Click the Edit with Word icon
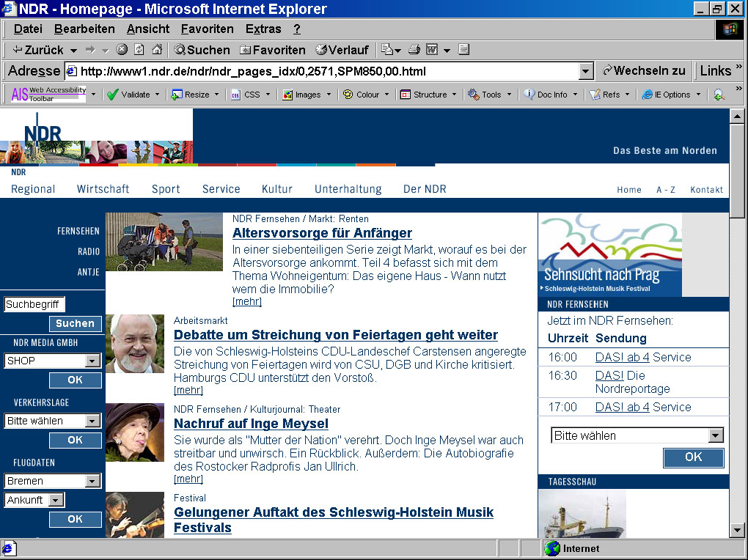748x560 pixels. pyautogui.click(x=432, y=49)
